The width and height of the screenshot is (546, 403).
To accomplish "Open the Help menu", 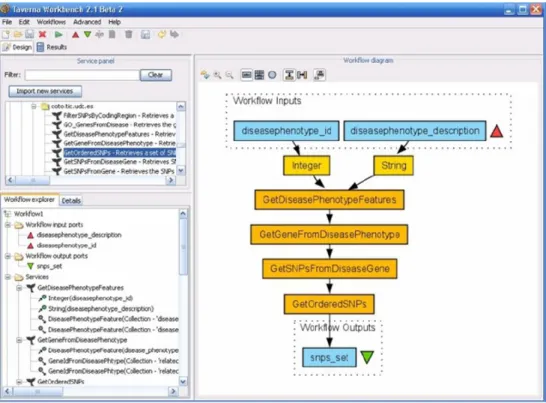I will [x=114, y=22].
